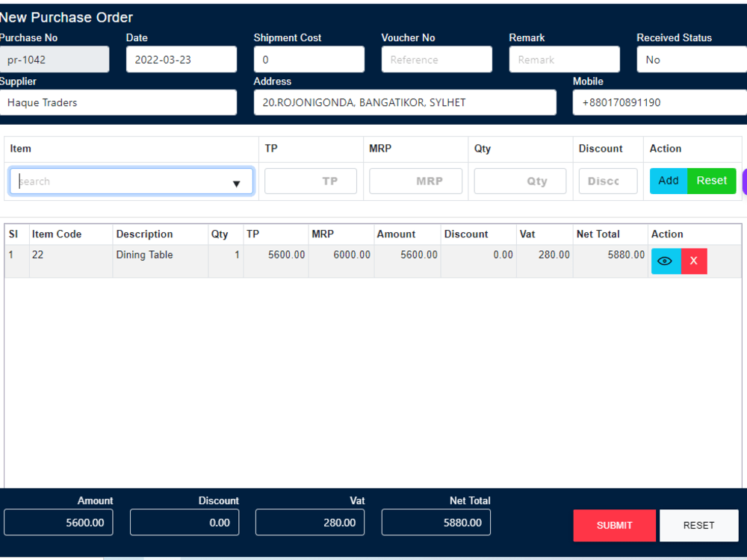View details of the Dining Table item
This screenshot has width=747, height=560.
click(665, 261)
